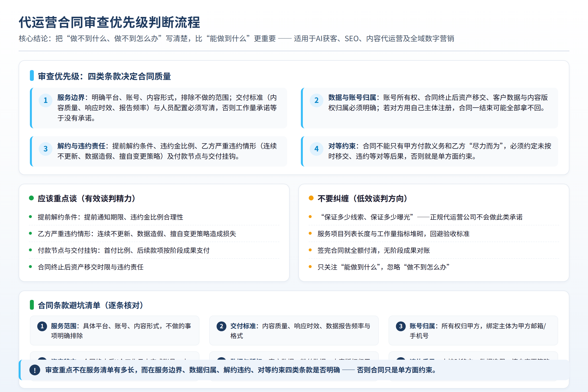Click the row starting 服务项目列表长度
This screenshot has height=392, width=588.
click(x=434, y=233)
